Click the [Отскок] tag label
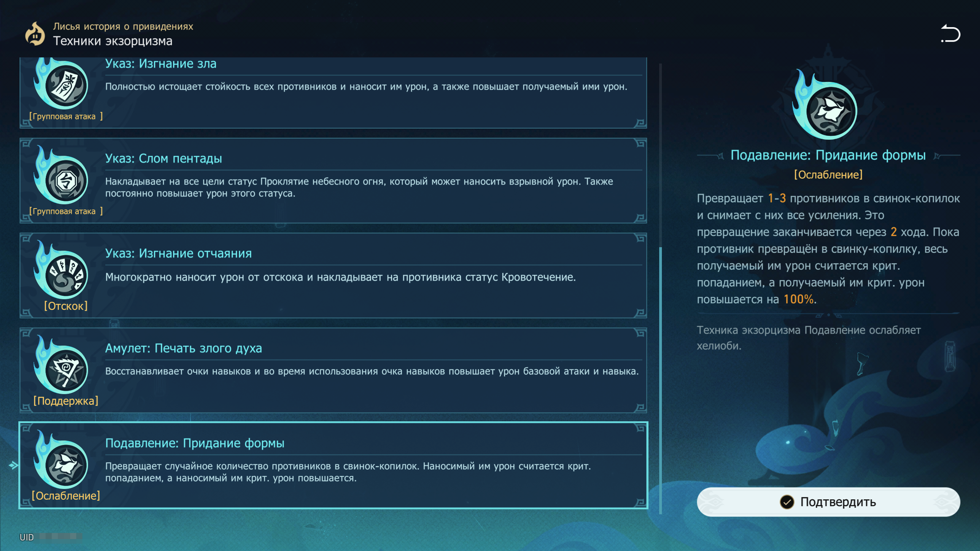The width and height of the screenshot is (980, 551). coord(66,306)
